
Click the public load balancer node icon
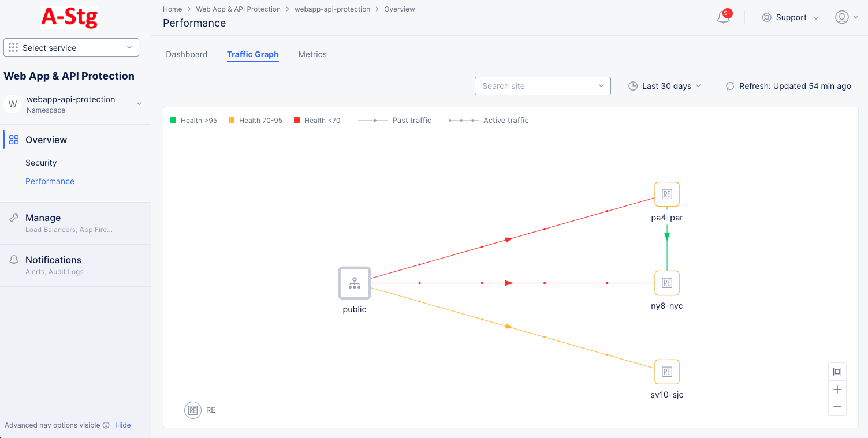tap(354, 283)
